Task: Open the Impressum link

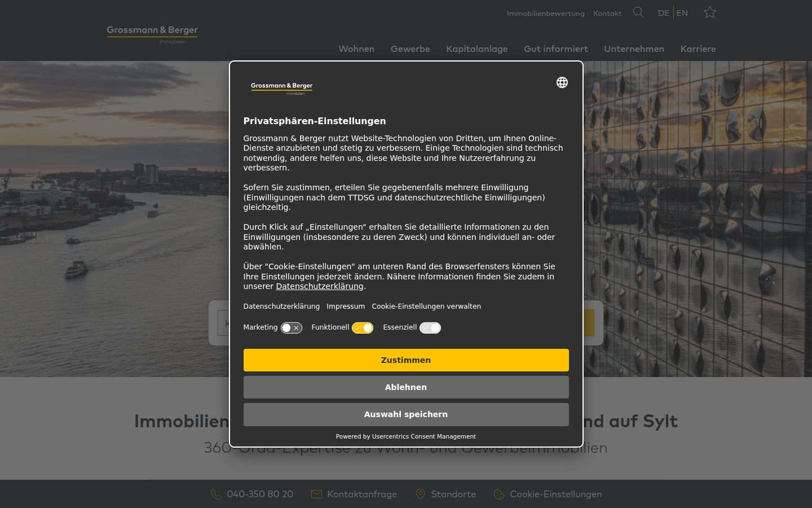Action: pos(346,306)
